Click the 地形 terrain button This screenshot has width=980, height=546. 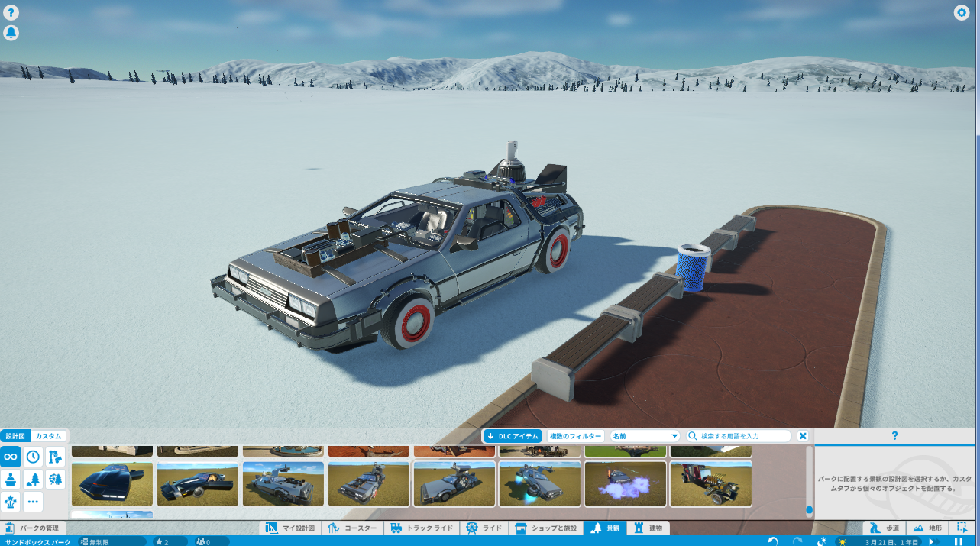click(x=927, y=528)
